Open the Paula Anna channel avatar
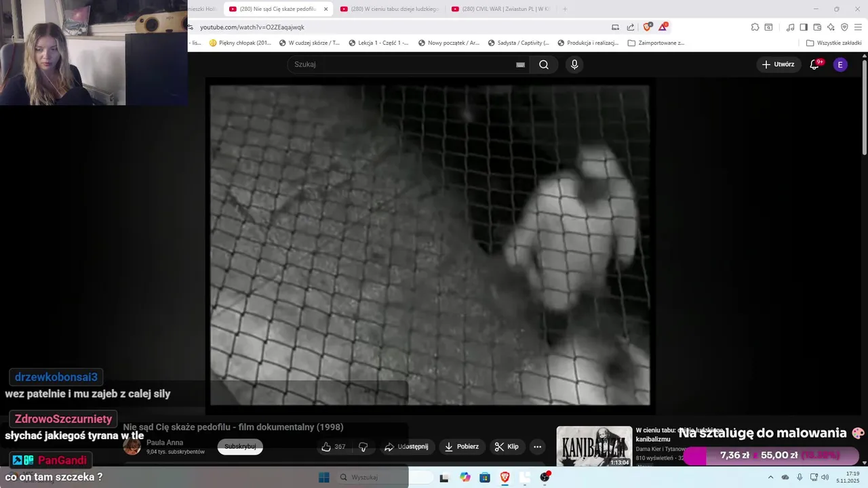The width and height of the screenshot is (868, 488). [x=132, y=447]
